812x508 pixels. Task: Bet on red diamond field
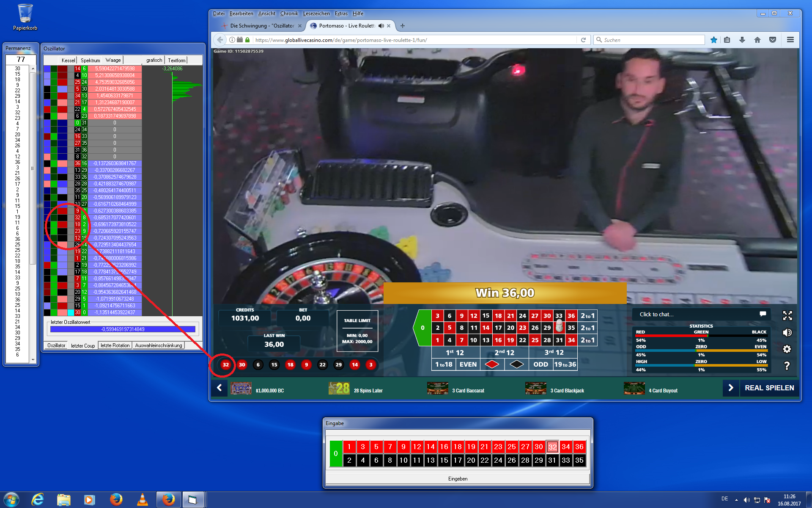492,364
